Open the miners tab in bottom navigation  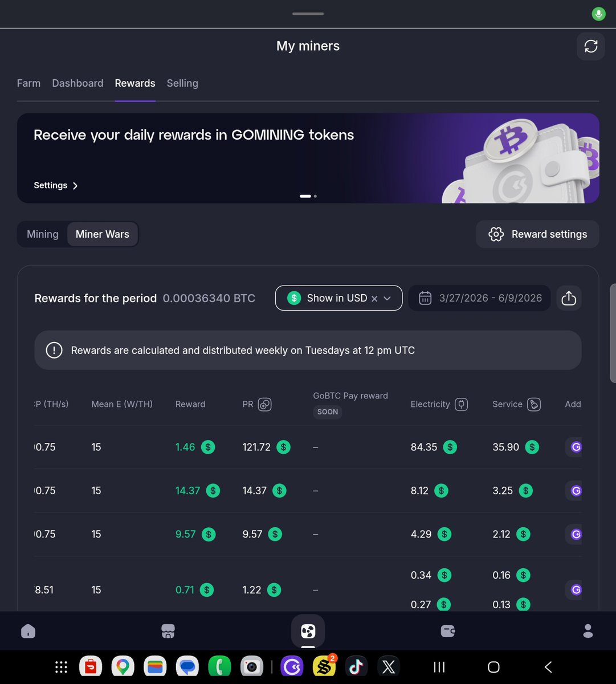click(308, 631)
